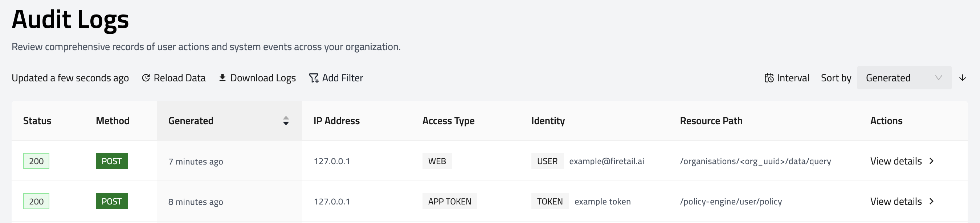Click the Status column header
980x223 pixels.
[x=37, y=121]
